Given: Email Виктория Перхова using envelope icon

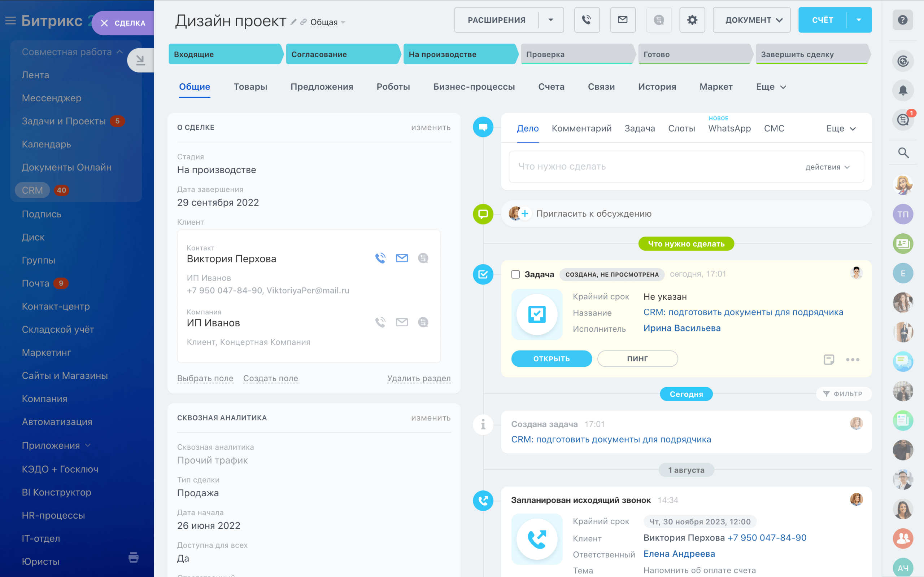Looking at the screenshot, I should click(x=402, y=258).
